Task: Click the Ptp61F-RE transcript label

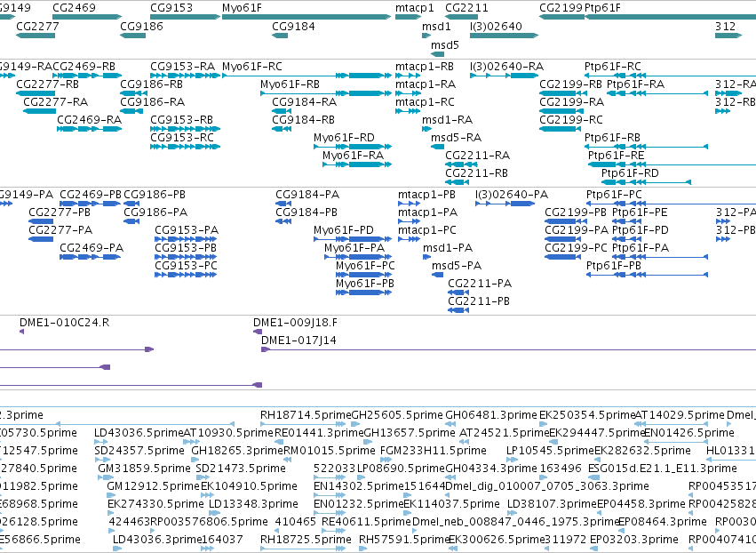Action: click(x=616, y=156)
